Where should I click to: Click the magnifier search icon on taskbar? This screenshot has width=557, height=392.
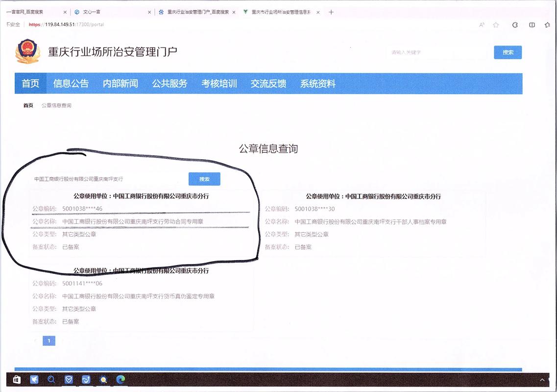coord(51,379)
